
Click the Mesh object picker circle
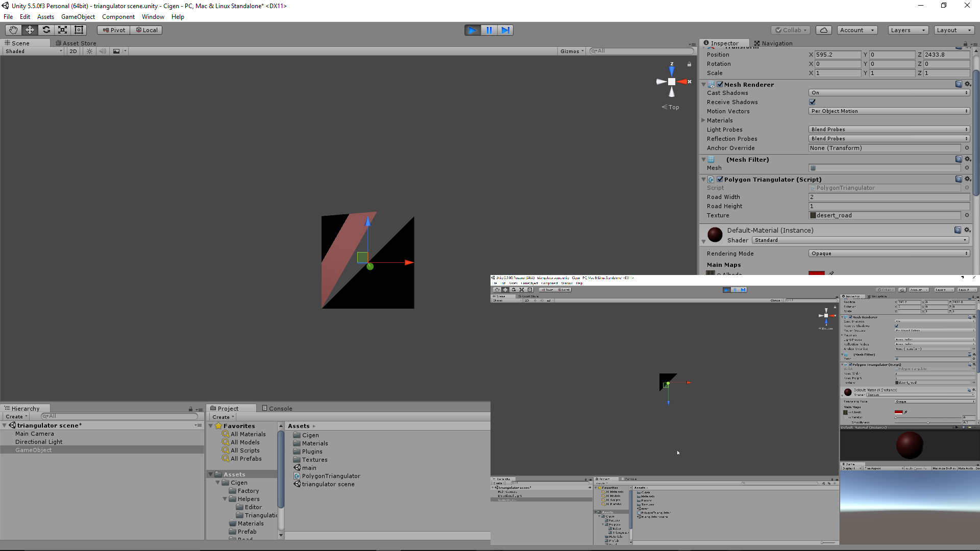click(x=967, y=168)
